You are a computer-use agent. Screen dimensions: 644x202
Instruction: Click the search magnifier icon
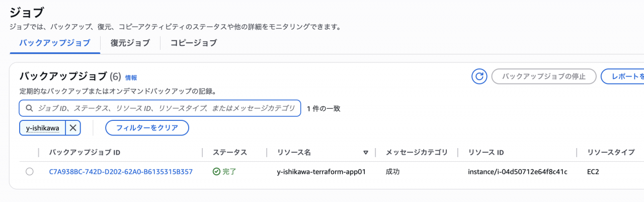tap(29, 108)
